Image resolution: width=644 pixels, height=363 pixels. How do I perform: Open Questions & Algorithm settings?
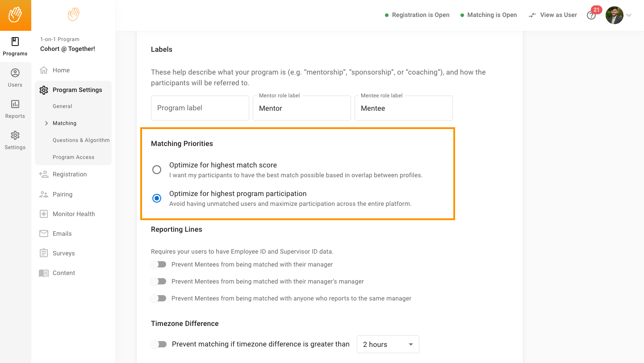pos(81,140)
